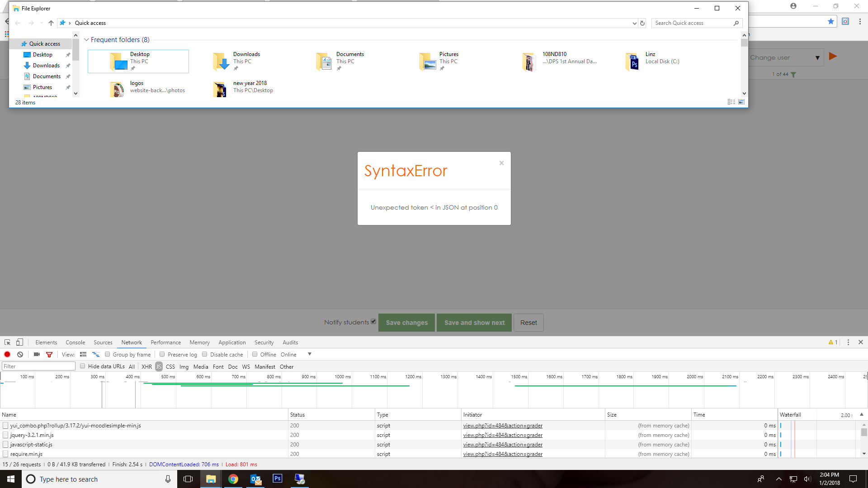Screen dimensions: 868x488
Task: Click the capture screenshots camera icon
Action: [x=37, y=354]
